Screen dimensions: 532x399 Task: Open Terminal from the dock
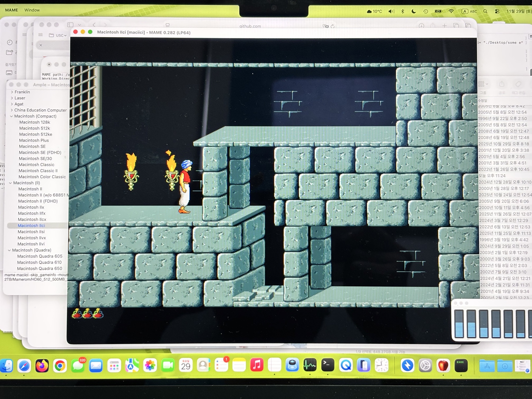pos(328,365)
